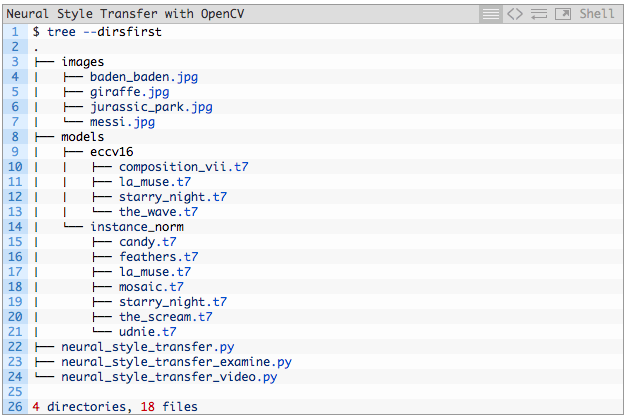The height and width of the screenshot is (417, 627).
Task: Click the jurassic_park.jpg entry
Action: click(x=150, y=107)
